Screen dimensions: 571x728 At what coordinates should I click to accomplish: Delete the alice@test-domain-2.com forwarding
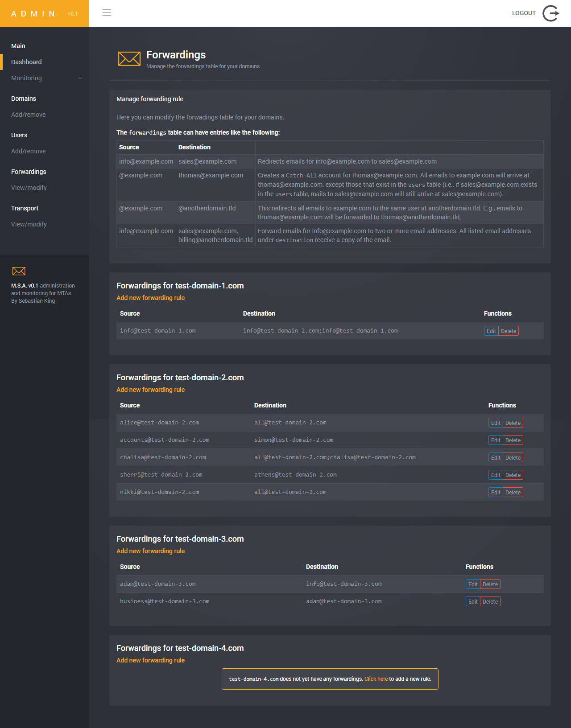[x=513, y=423]
